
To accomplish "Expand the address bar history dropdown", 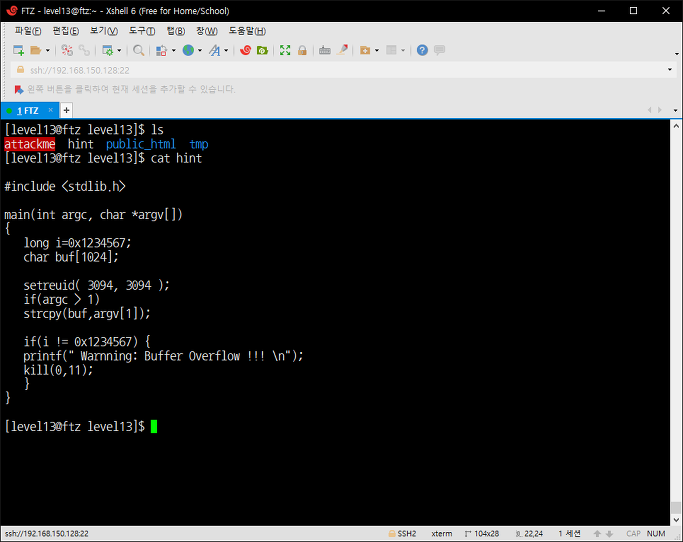I will point(670,70).
